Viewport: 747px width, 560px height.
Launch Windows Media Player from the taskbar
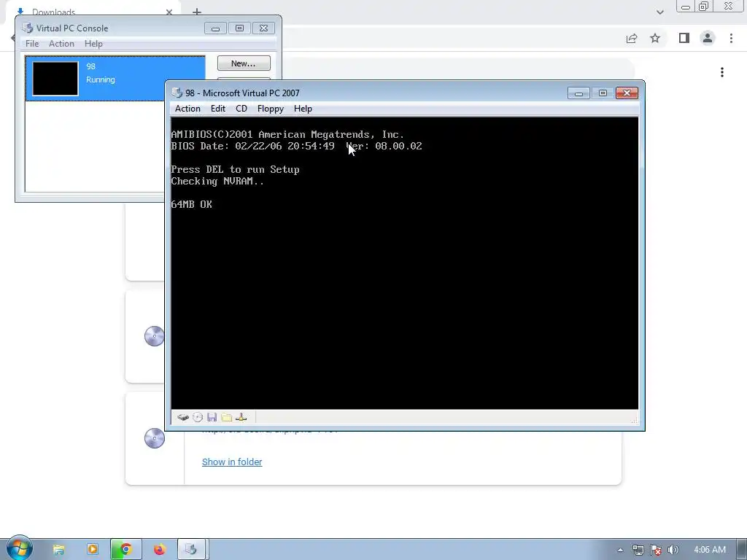click(x=93, y=550)
